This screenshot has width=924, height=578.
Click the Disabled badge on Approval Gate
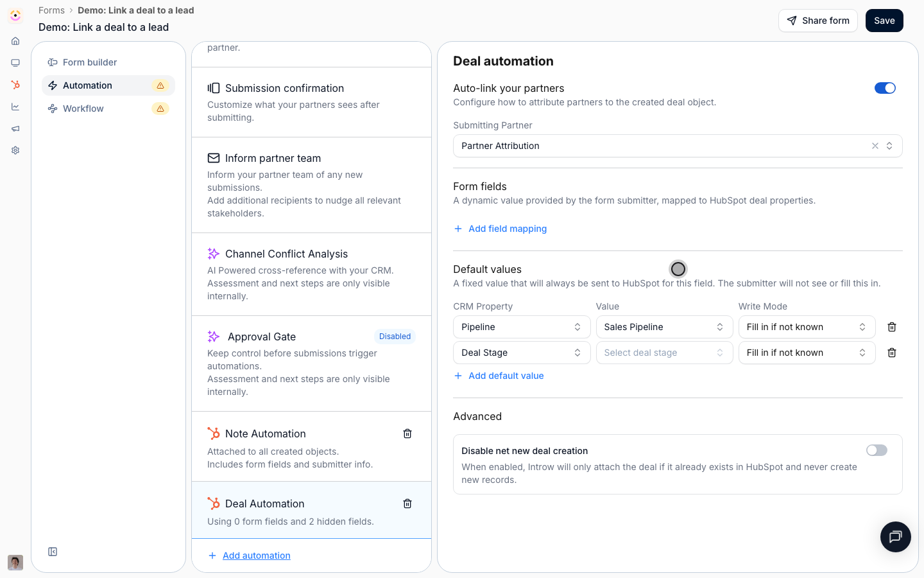(x=395, y=337)
